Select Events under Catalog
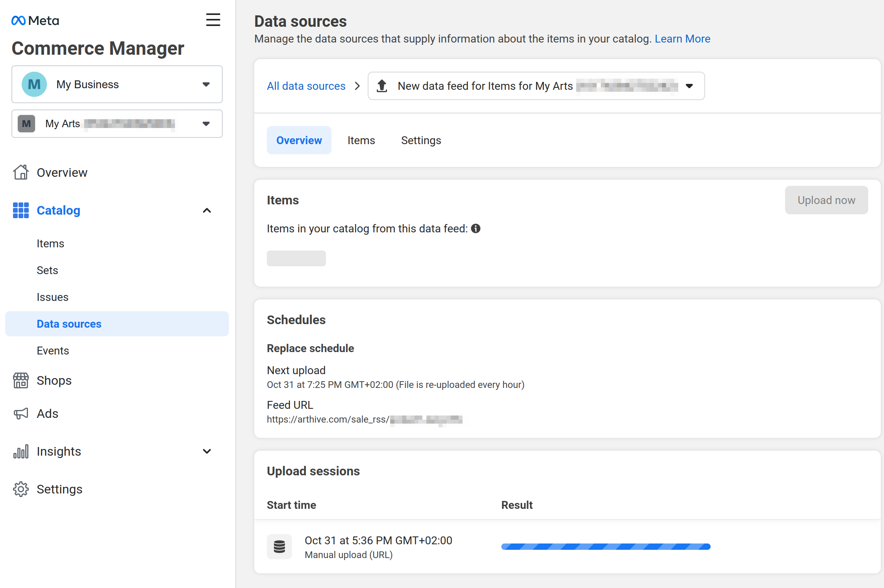This screenshot has height=588, width=884. [x=53, y=351]
